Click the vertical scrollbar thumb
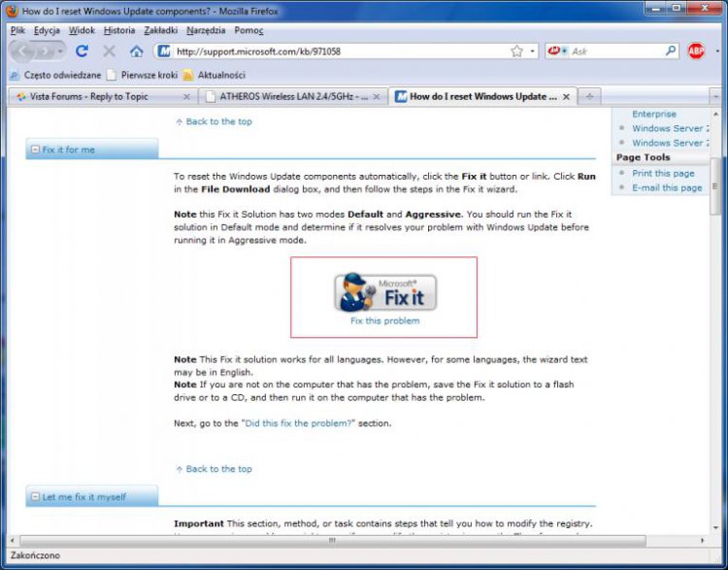 click(x=715, y=185)
